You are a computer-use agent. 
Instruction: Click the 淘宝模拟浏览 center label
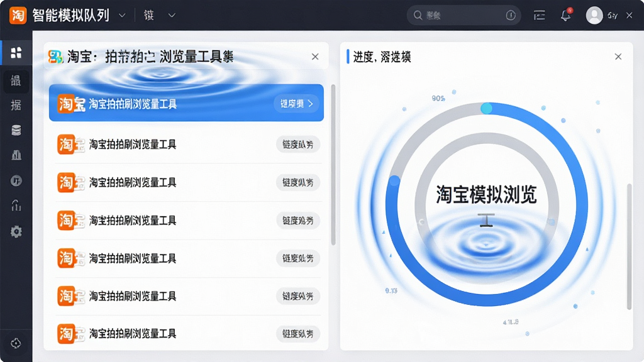click(486, 195)
